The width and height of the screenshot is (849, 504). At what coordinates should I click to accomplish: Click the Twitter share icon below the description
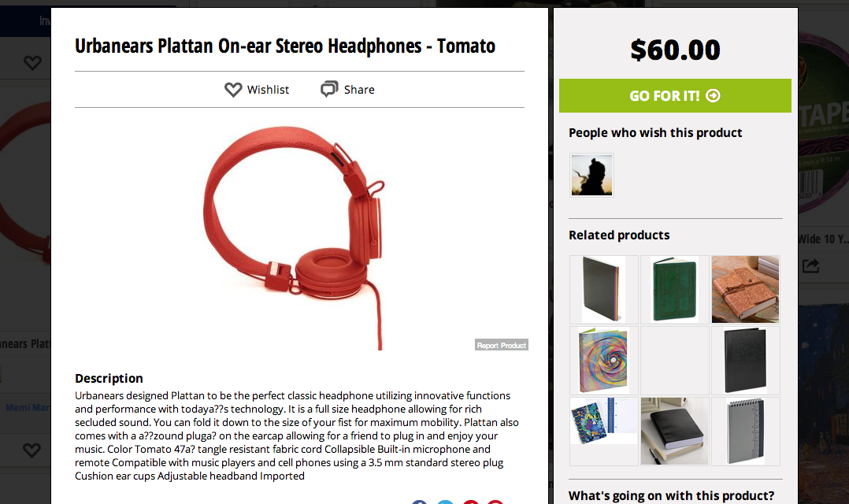pyautogui.click(x=445, y=502)
